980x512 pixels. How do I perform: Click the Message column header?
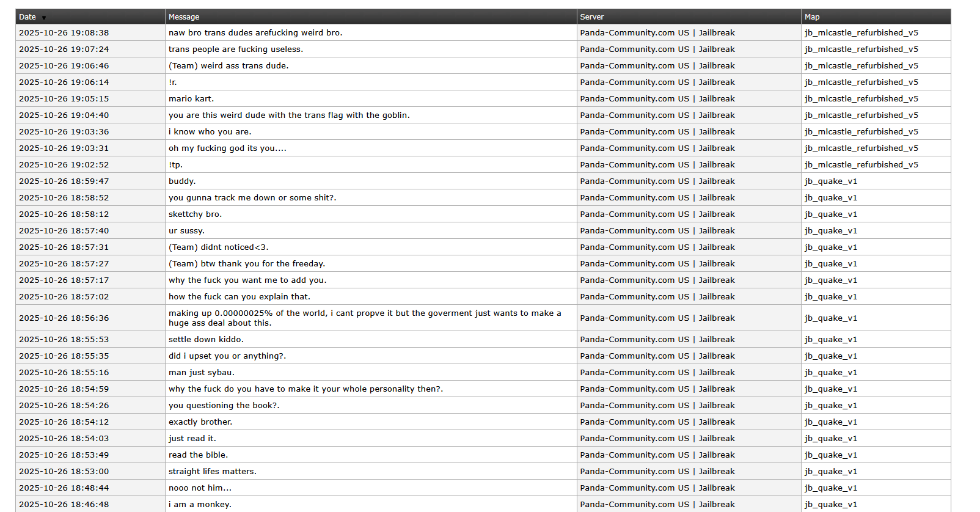(x=184, y=17)
